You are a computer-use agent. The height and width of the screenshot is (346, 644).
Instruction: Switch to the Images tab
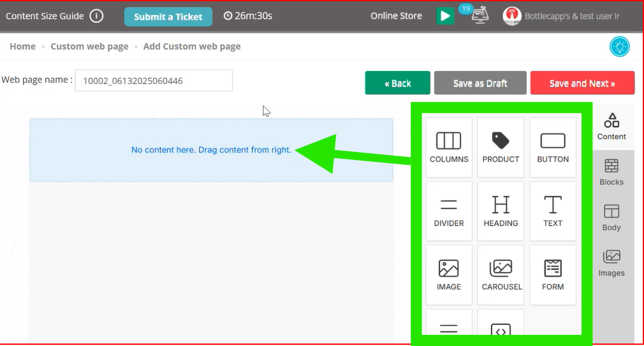(611, 263)
